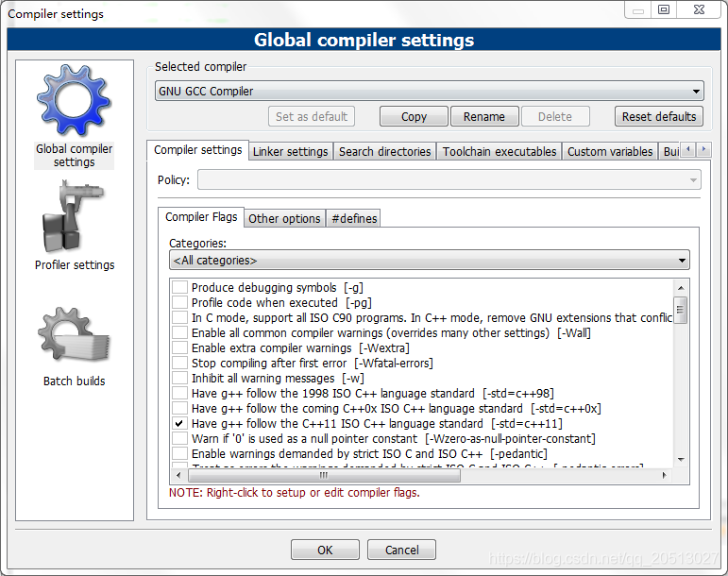Select the #defines sub-tab
728x576 pixels.
[x=354, y=219]
